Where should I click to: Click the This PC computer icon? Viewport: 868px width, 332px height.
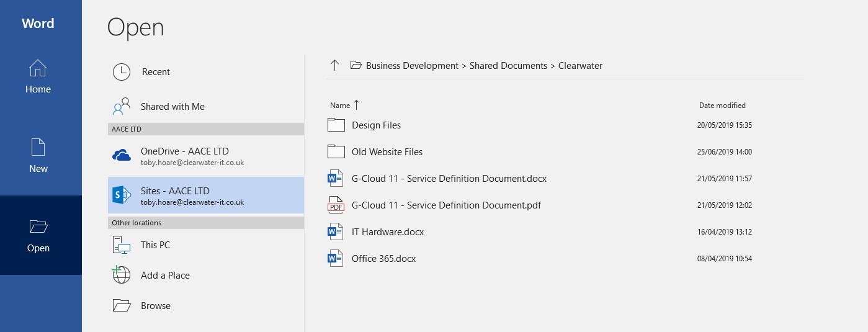[x=122, y=245]
